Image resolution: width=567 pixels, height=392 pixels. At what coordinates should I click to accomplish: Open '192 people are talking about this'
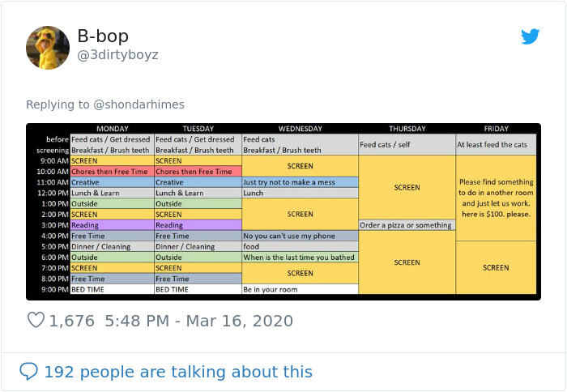click(x=177, y=372)
